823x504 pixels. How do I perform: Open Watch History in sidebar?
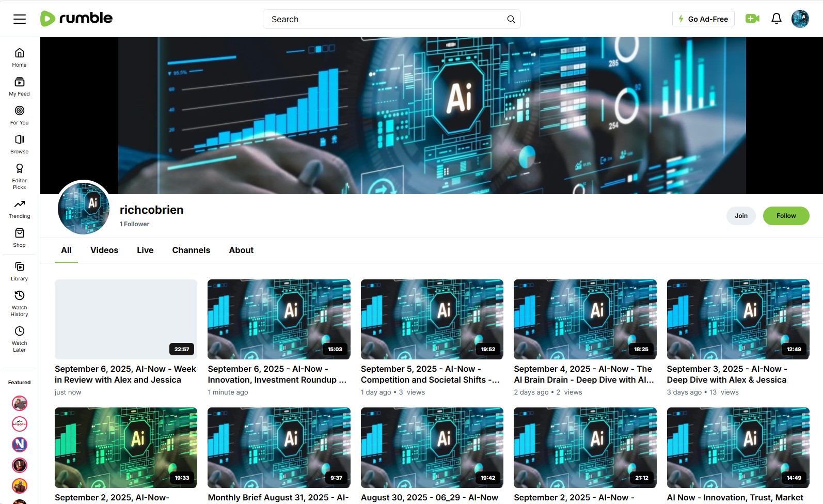(x=20, y=303)
